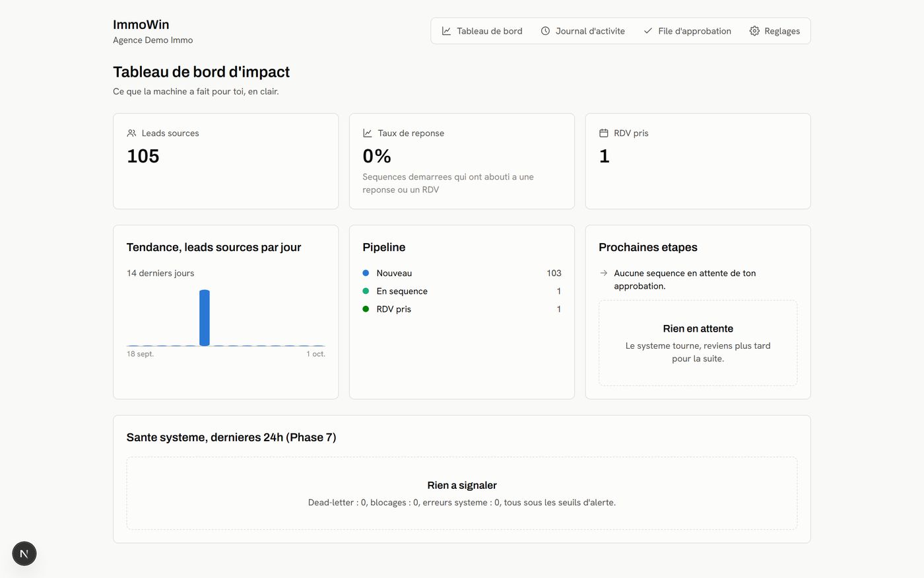Screen dimensions: 924x578
Task: Click the green RDV pris pipeline dot
Action: 366,308
